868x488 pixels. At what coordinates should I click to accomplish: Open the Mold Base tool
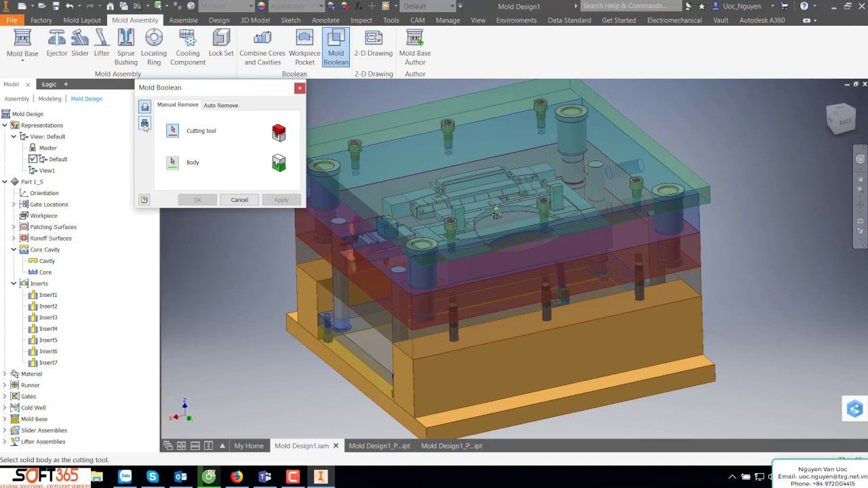pos(22,43)
